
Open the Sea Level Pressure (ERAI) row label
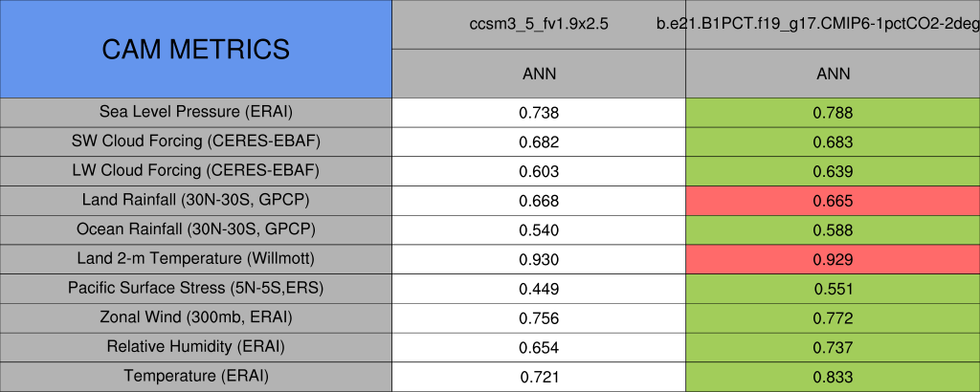coord(195,112)
